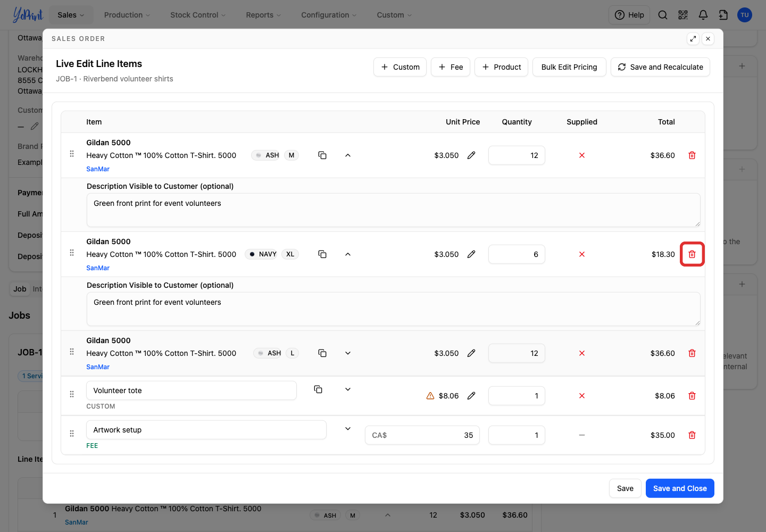Edit unit price of NAVY XL line

pyautogui.click(x=471, y=254)
